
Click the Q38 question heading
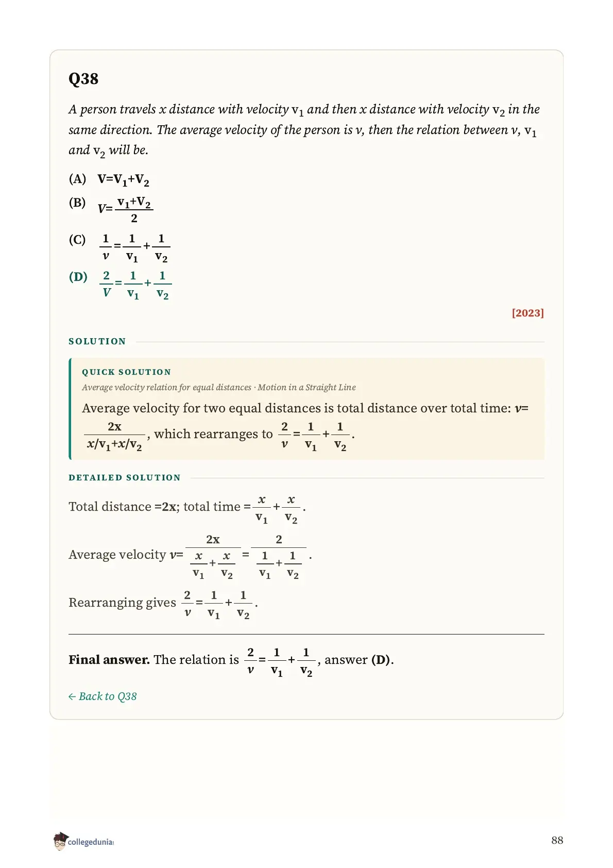point(83,79)
